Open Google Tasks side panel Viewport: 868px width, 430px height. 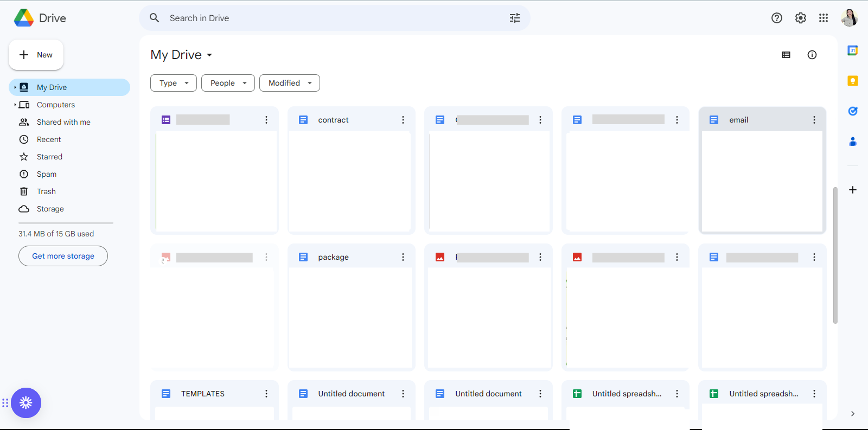click(853, 111)
